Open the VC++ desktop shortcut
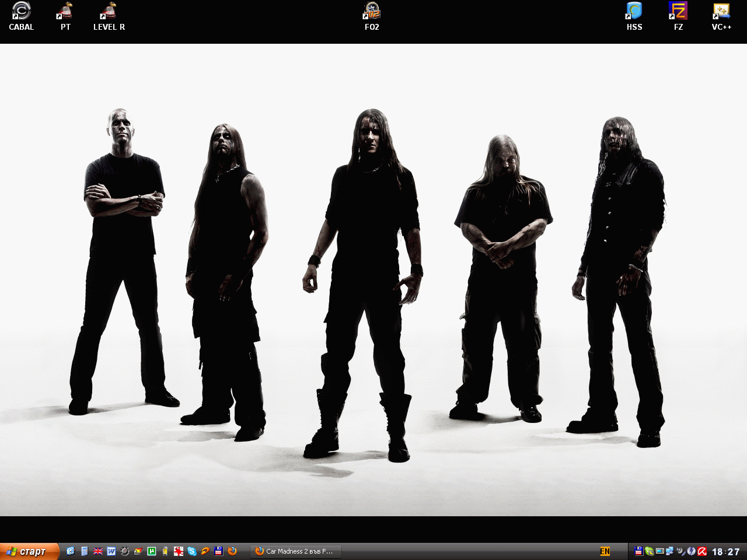The width and height of the screenshot is (747, 560). point(721,16)
